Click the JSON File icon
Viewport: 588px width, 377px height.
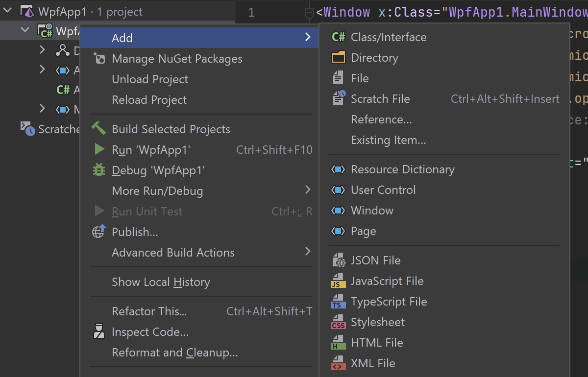tap(338, 260)
